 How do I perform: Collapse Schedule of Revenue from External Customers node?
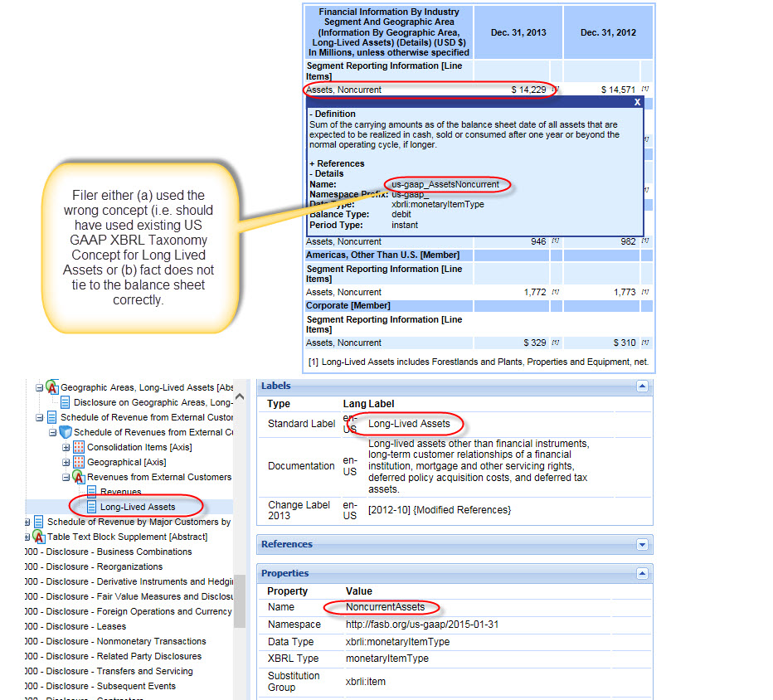39,417
